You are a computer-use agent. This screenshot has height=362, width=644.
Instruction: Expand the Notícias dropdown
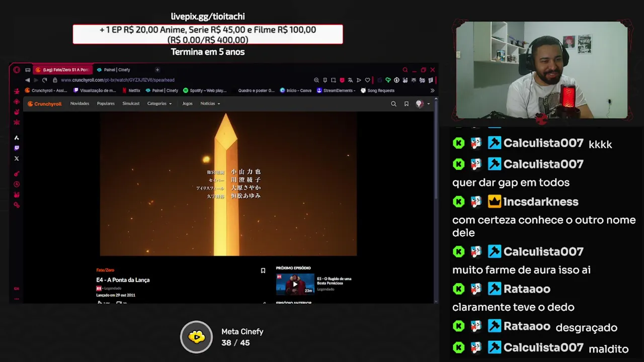click(x=210, y=104)
